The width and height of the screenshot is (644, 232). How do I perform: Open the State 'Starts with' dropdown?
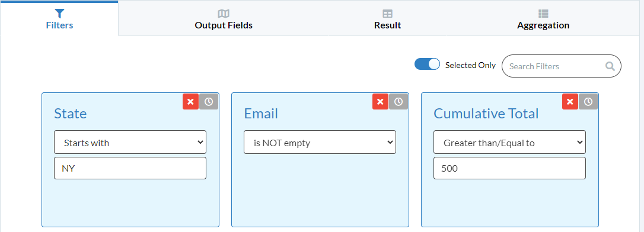point(130,142)
